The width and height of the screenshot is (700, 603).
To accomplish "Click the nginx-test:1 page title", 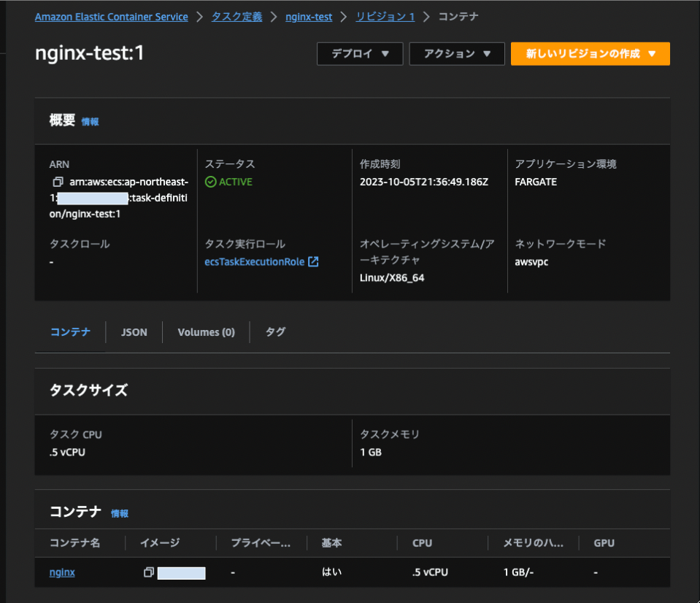I will pos(89,53).
